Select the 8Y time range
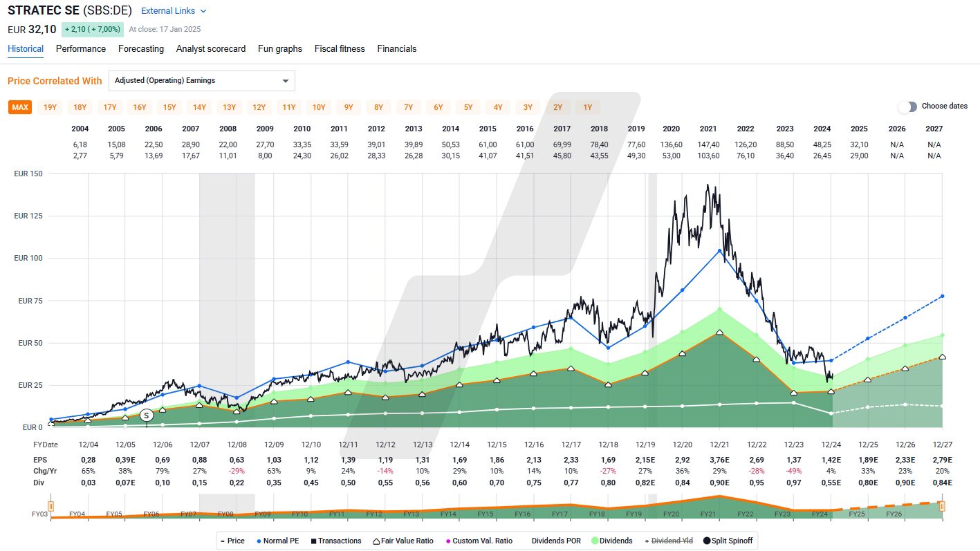Image resolution: width=980 pixels, height=551 pixels. [x=378, y=107]
